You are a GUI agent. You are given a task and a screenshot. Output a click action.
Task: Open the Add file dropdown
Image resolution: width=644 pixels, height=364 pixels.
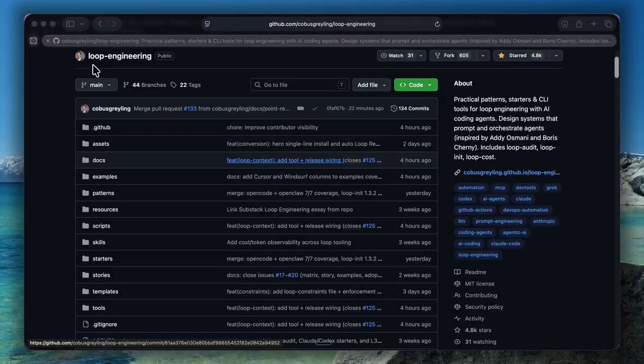coord(372,85)
